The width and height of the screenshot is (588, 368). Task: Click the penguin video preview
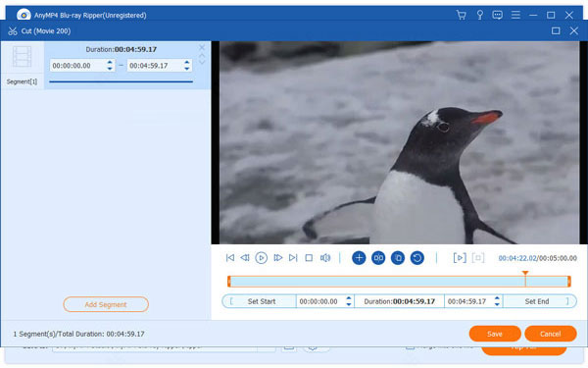pyautogui.click(x=399, y=142)
